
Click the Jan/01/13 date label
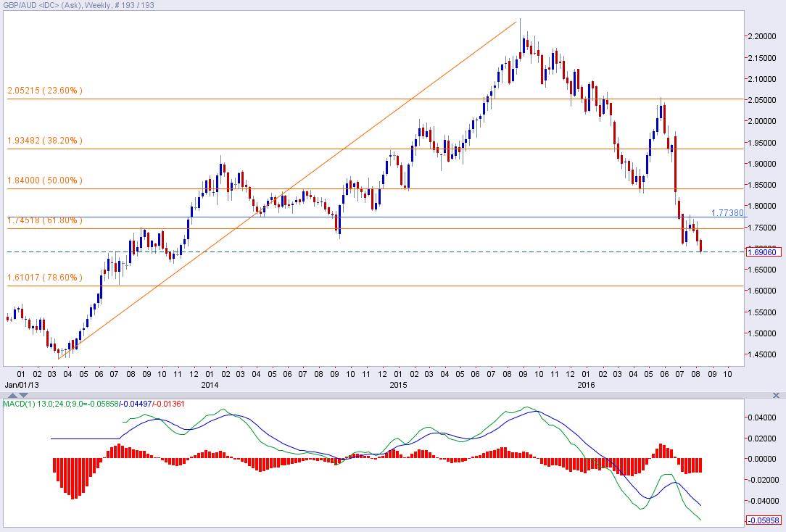coord(22,385)
